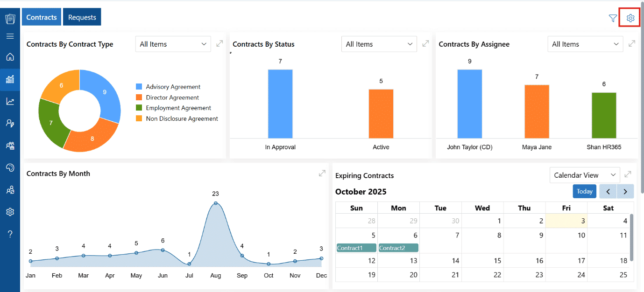Viewport: 644px width, 292px height.
Task: Expand the Contracts By Status chart fullscreen
Action: pyautogui.click(x=425, y=43)
